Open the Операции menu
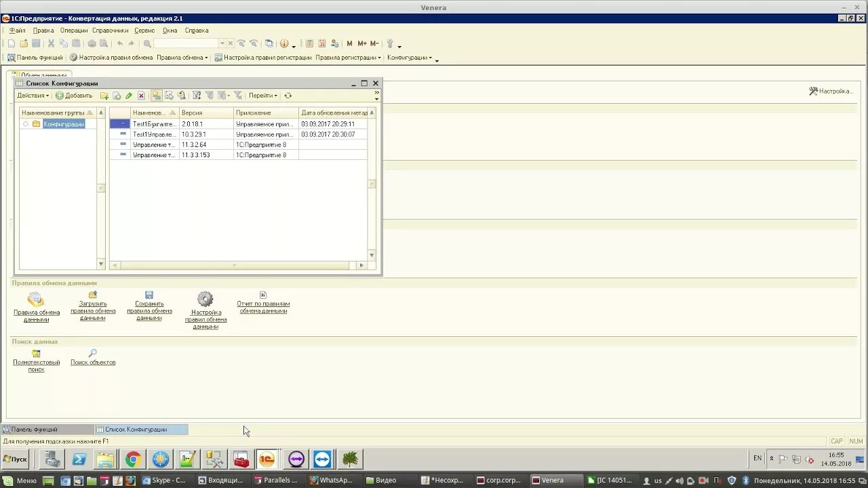 (74, 30)
